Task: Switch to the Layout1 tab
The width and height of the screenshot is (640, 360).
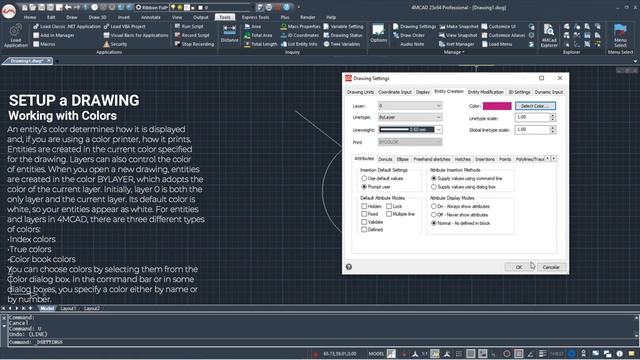Action: (68, 309)
